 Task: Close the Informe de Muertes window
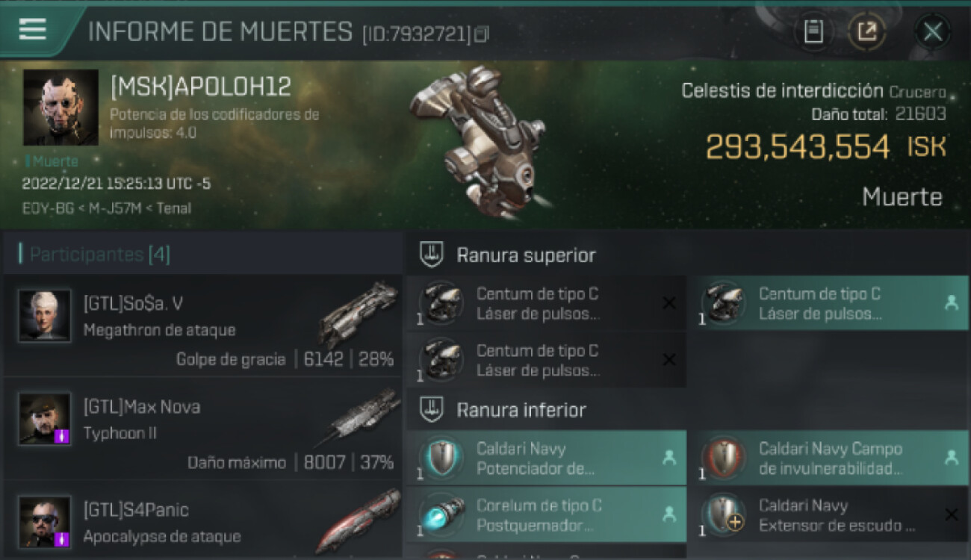pyautogui.click(x=932, y=32)
